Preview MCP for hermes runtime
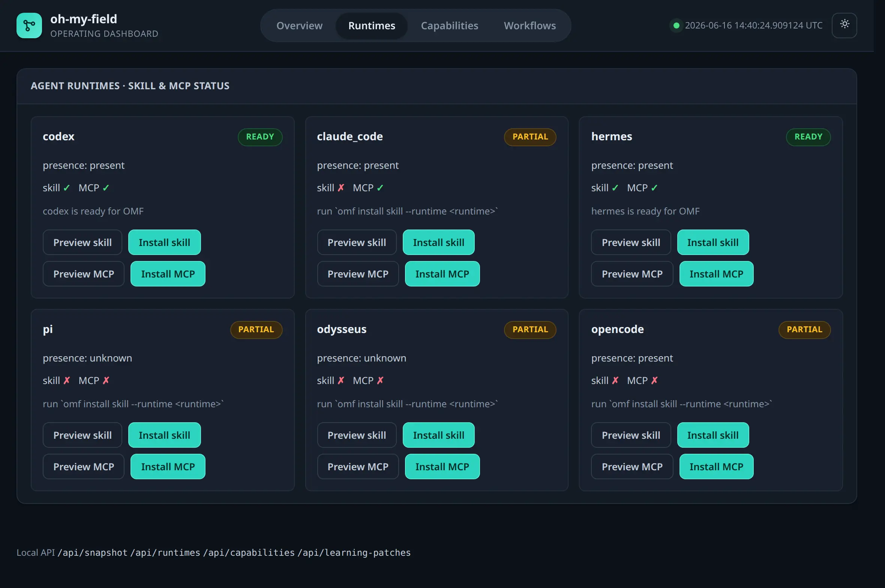 click(632, 274)
